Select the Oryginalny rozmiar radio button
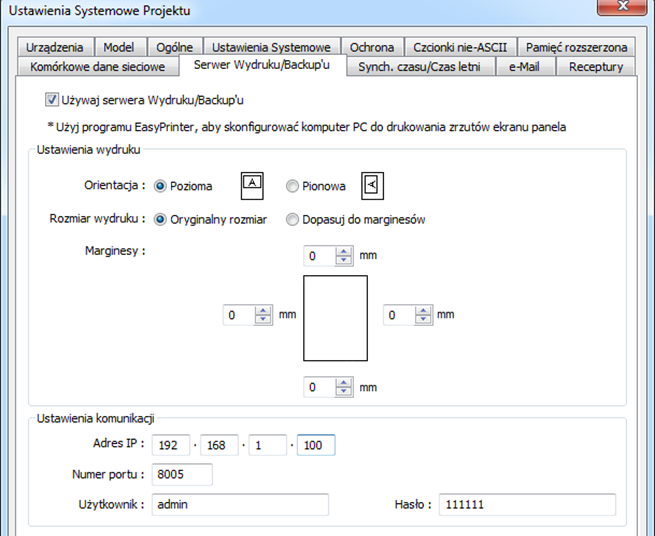 160,219
